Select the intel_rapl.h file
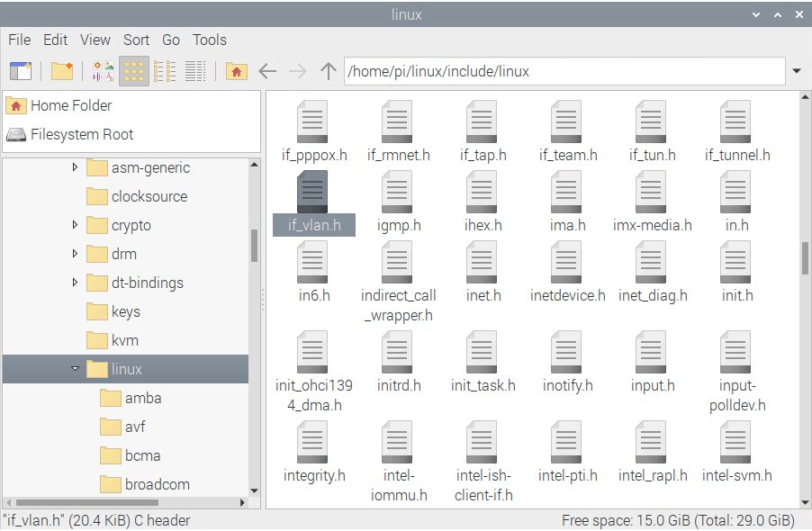 pyautogui.click(x=652, y=444)
